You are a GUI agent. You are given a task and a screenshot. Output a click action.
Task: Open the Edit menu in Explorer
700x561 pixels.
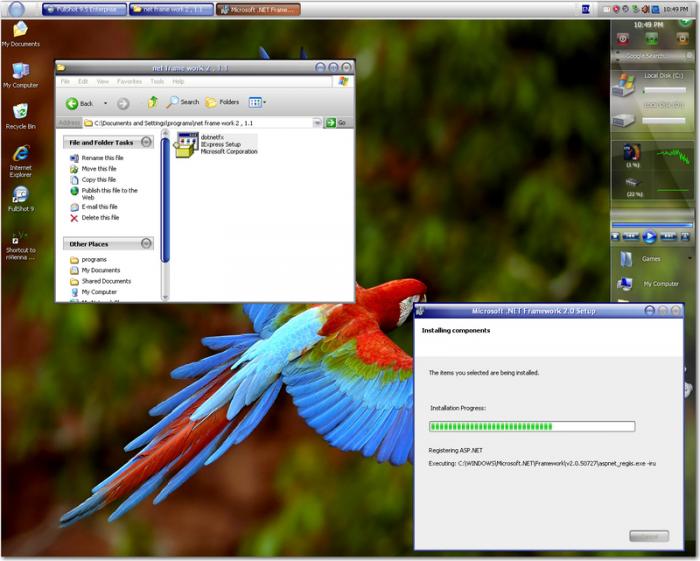[83, 82]
